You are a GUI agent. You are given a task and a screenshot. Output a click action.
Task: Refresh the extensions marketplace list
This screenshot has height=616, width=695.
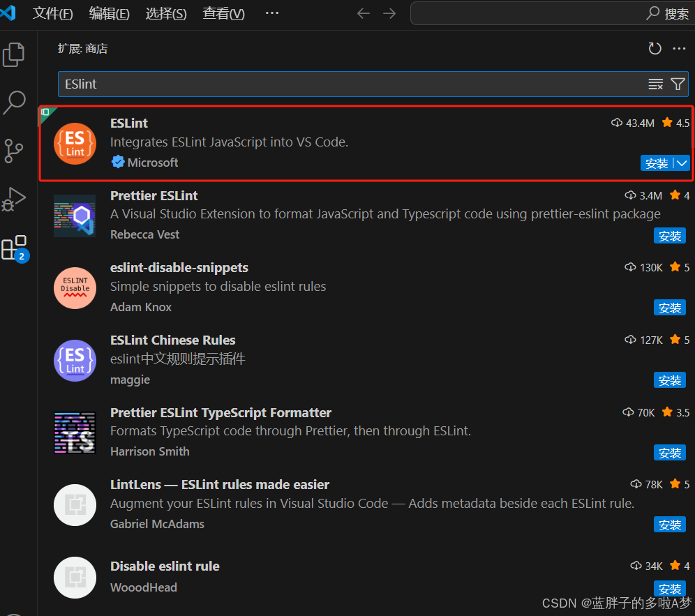click(655, 48)
